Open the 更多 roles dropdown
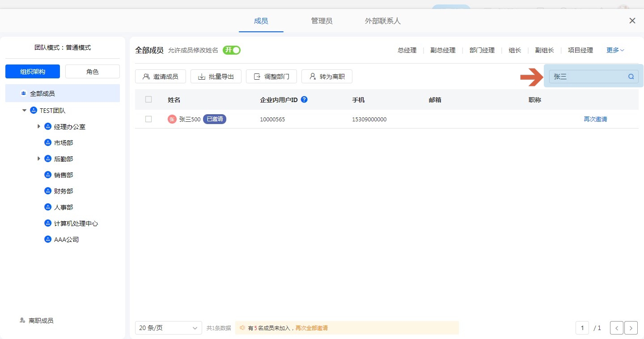Viewport: 644px width, 339px height. 615,50
